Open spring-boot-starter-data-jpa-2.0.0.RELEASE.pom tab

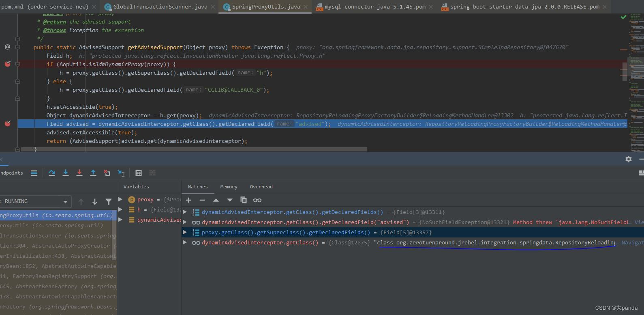(525, 6)
